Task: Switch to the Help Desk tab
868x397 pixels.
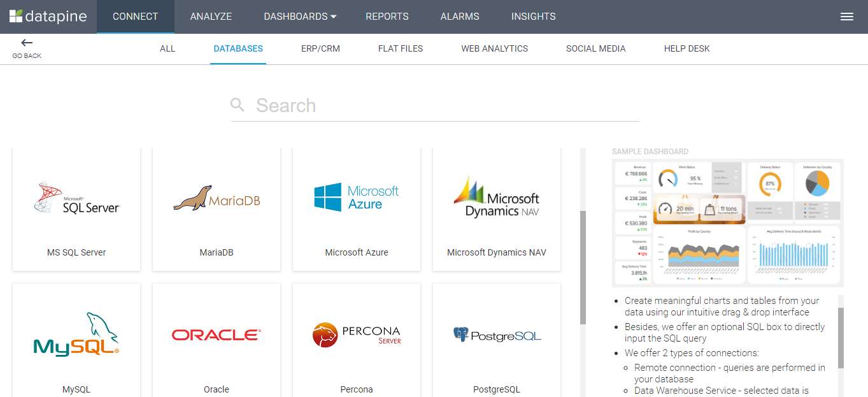Action: click(687, 48)
